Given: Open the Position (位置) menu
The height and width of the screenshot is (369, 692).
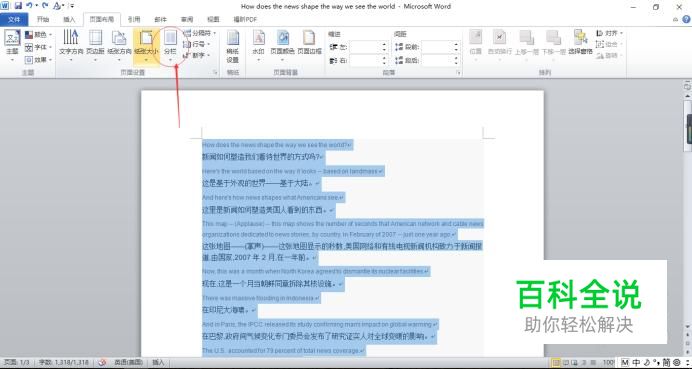Looking at the screenshot, I should tap(475, 46).
